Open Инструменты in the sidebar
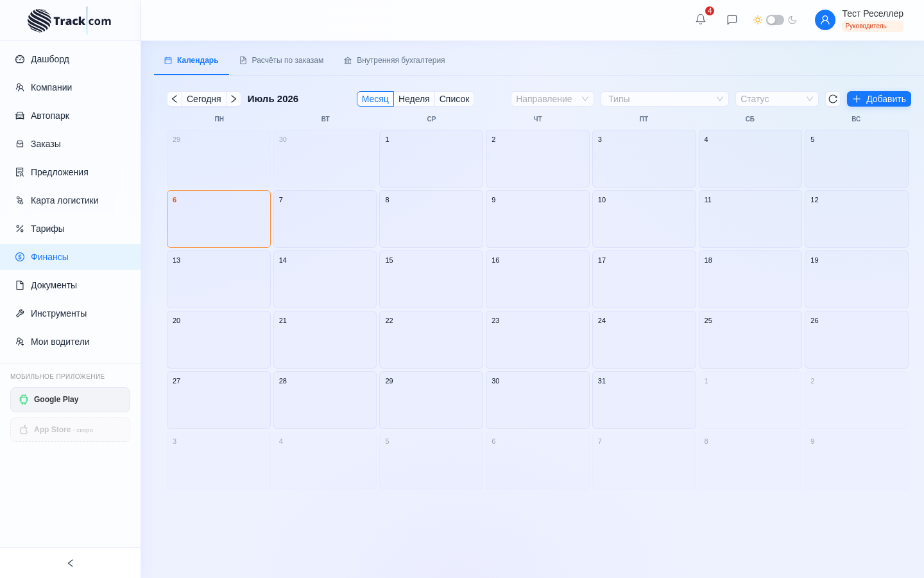 pyautogui.click(x=71, y=313)
